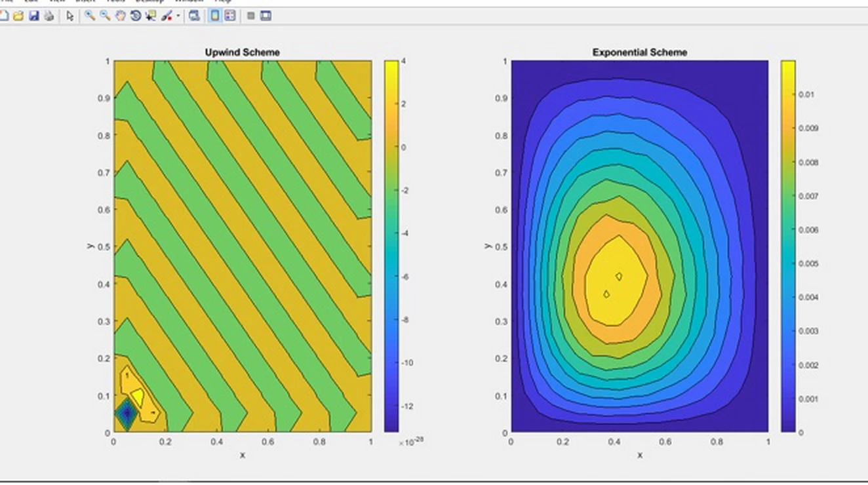This screenshot has width=868, height=485.
Task: Toggle the Insert Legend button
Action: [x=230, y=16]
